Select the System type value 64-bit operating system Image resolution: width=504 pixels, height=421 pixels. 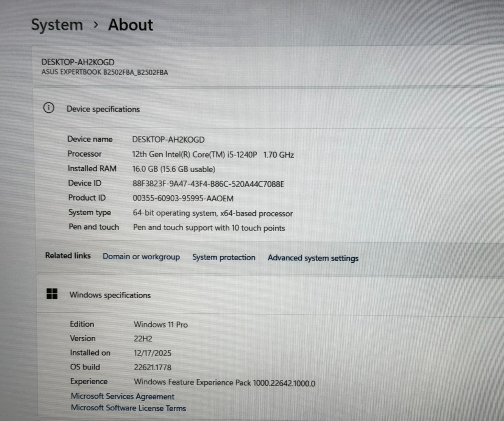coord(213,213)
